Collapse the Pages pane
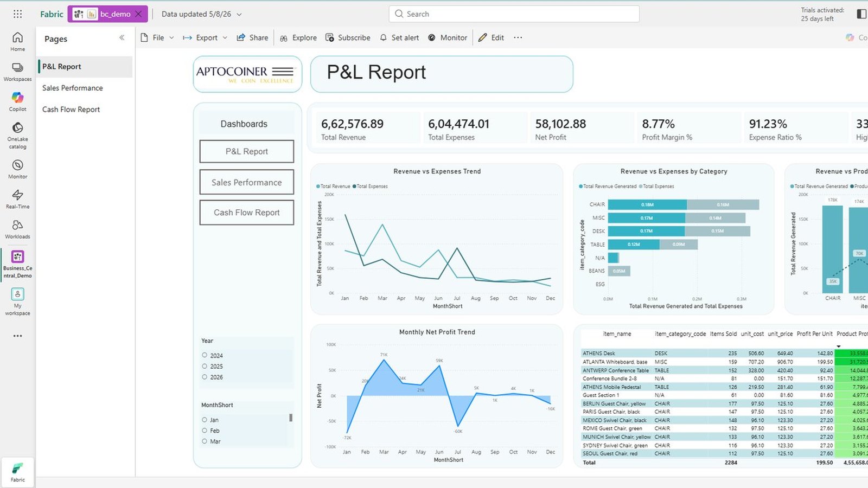The width and height of the screenshot is (868, 488). click(122, 37)
